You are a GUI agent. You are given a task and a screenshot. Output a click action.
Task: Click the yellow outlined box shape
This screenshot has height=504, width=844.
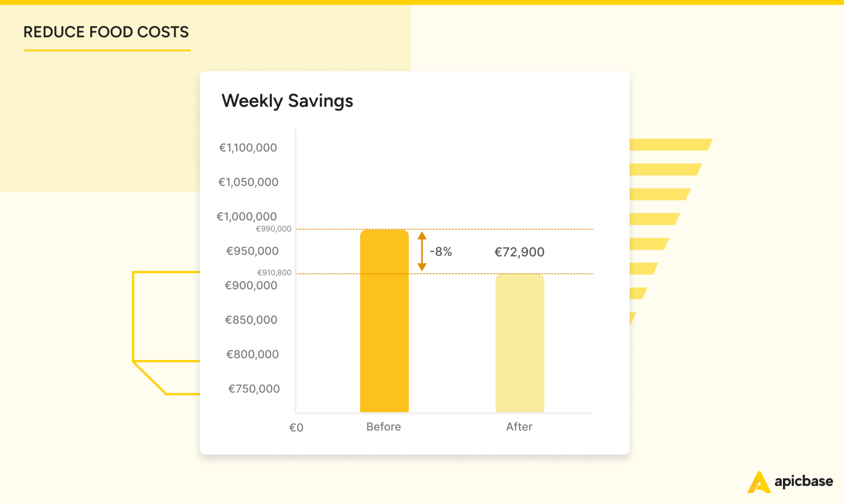166,316
